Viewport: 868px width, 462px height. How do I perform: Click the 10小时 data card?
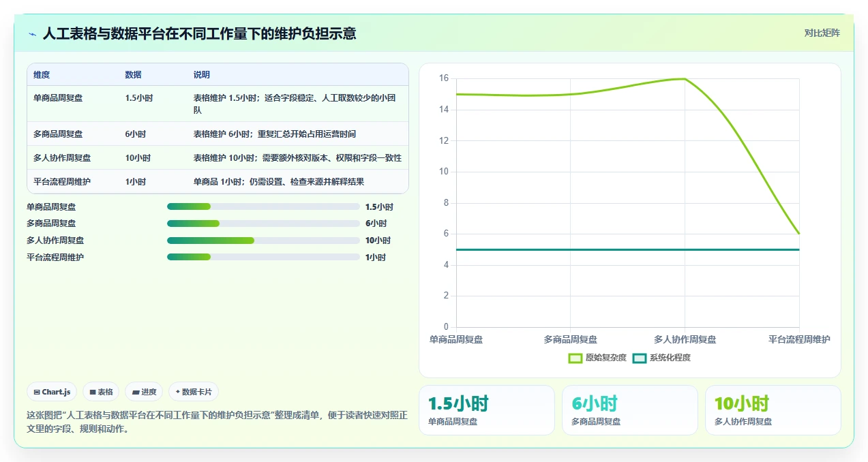tap(773, 410)
